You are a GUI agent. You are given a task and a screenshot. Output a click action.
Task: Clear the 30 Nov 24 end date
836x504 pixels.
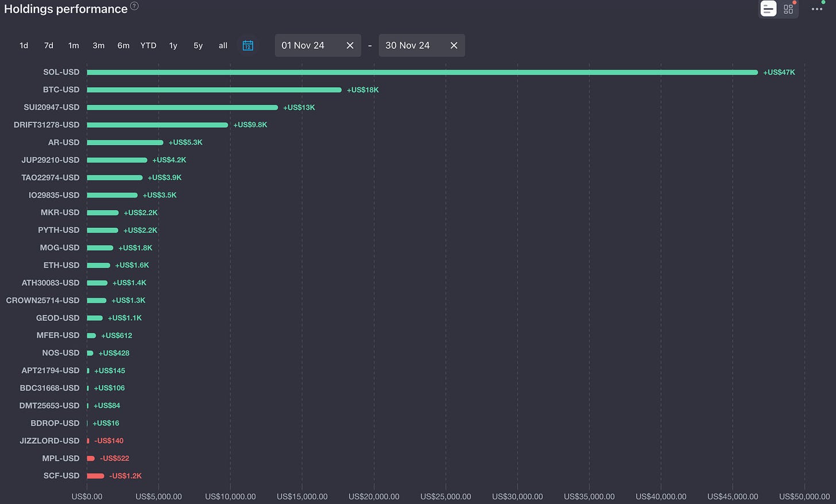(x=454, y=45)
